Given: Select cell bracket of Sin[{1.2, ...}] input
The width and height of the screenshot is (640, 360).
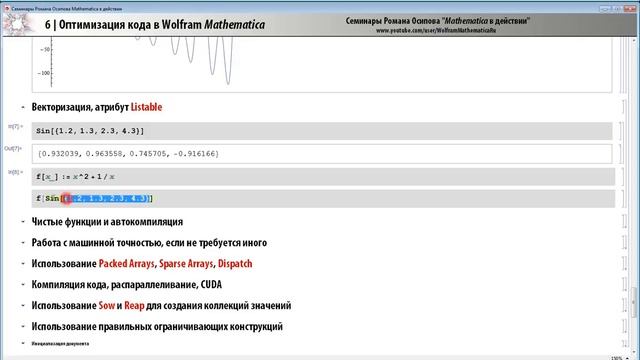Looking at the screenshot, I should click(x=621, y=131).
